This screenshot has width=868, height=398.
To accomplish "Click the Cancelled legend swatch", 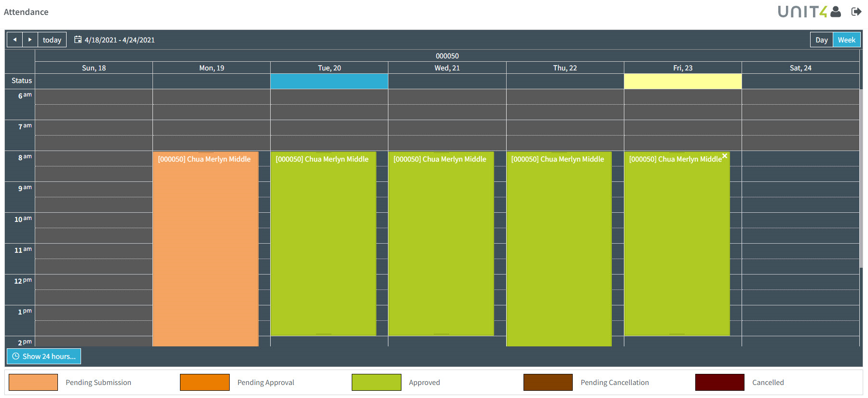I will (x=720, y=382).
